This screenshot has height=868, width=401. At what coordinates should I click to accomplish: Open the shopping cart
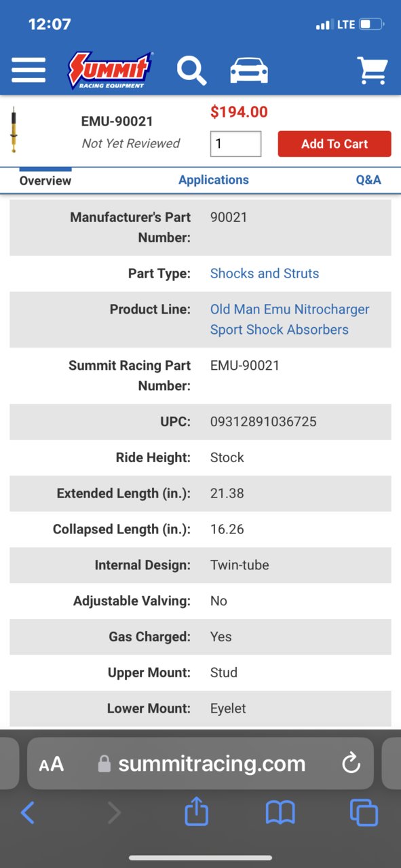(x=372, y=70)
